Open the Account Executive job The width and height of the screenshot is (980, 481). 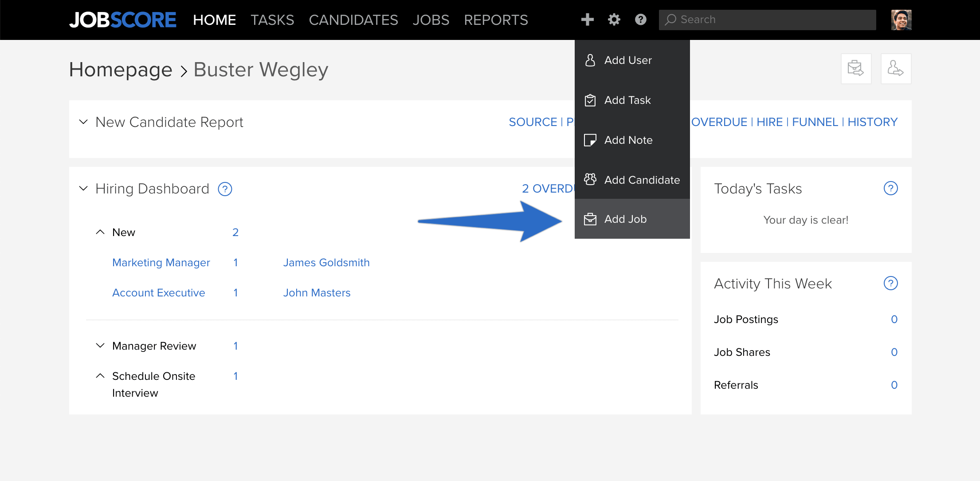point(159,293)
